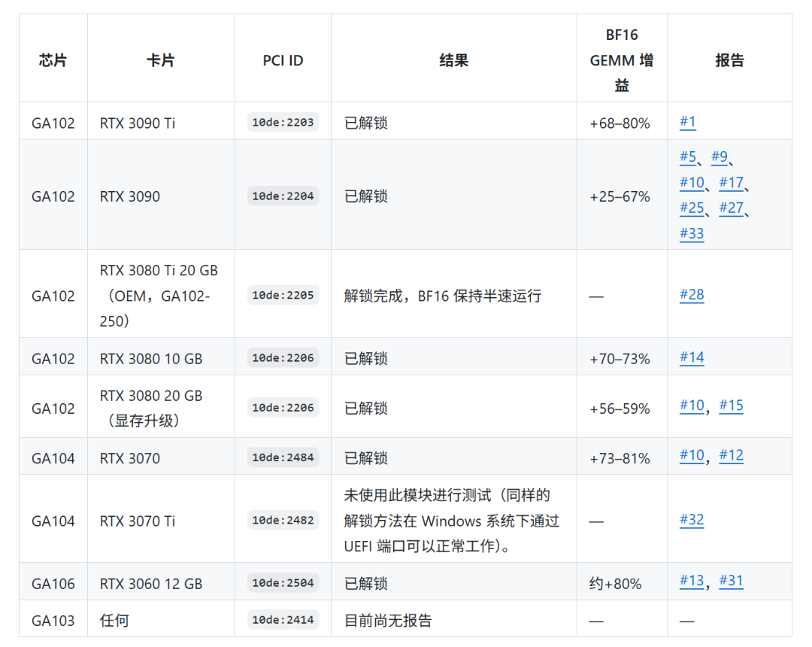This screenshot has width=812, height=647.
Task: Open link #10 in RTX 3080 20 GB row
Action: coord(692,406)
